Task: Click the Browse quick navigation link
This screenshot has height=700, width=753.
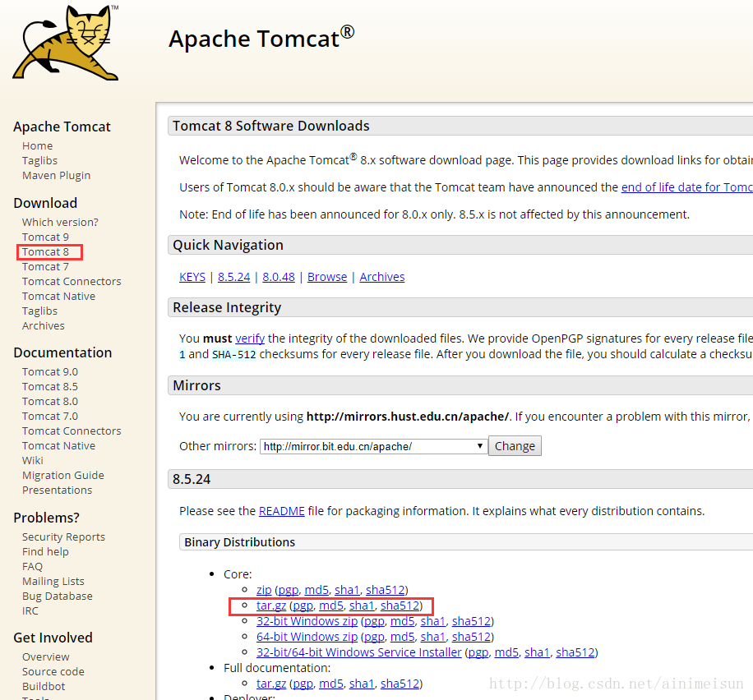Action: pyautogui.click(x=327, y=277)
